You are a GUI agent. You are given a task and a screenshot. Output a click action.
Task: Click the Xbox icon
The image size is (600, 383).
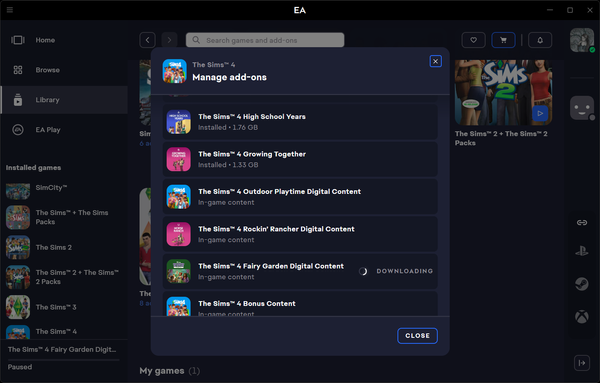click(582, 316)
